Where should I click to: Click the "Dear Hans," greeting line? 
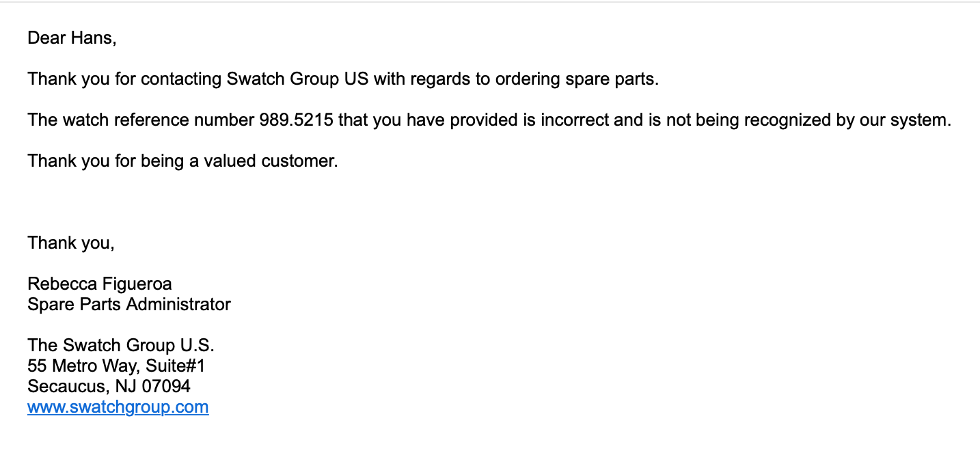click(72, 38)
